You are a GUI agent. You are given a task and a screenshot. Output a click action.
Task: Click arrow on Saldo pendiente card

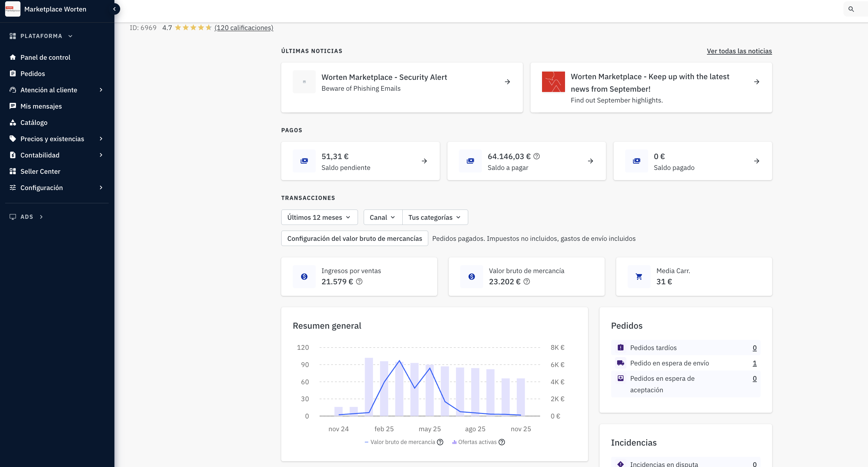point(424,161)
